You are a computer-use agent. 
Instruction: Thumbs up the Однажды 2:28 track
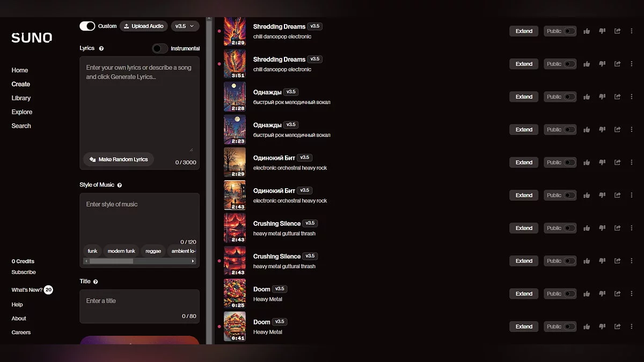587,97
